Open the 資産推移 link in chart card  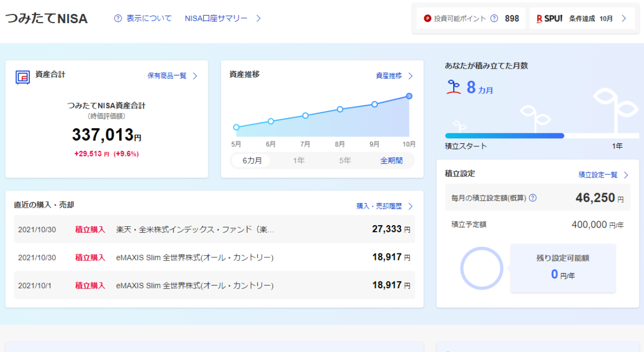[389, 76]
